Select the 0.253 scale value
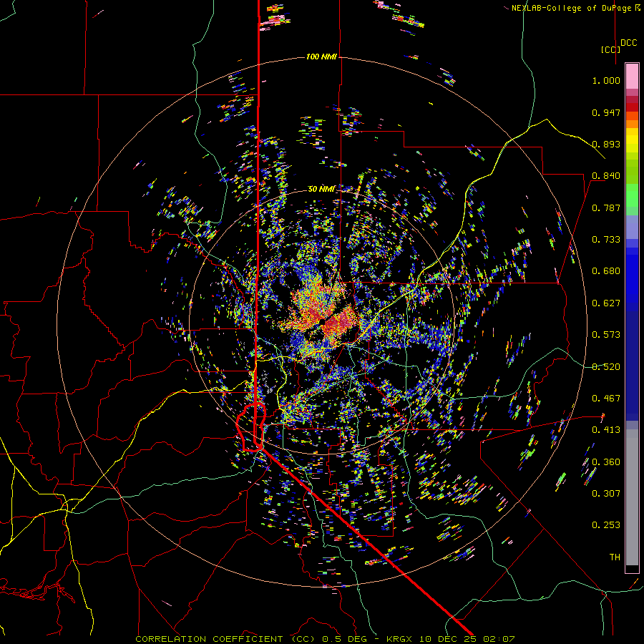The height and width of the screenshot is (644, 644). [606, 525]
